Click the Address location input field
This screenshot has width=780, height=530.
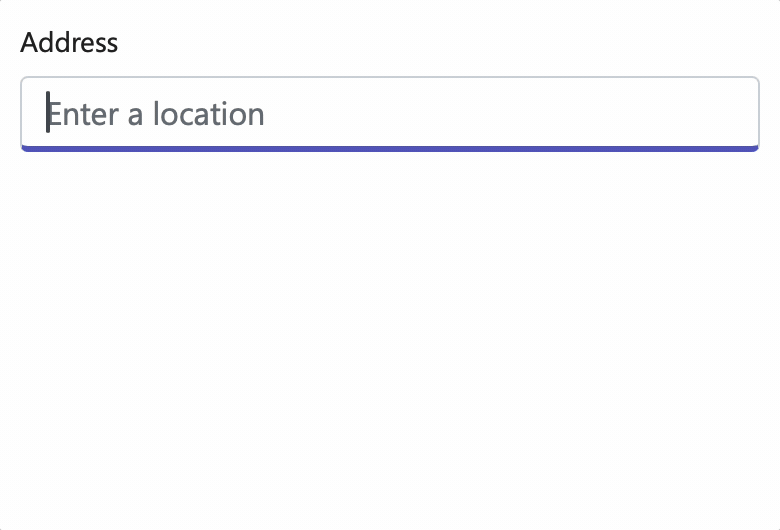[x=390, y=114]
